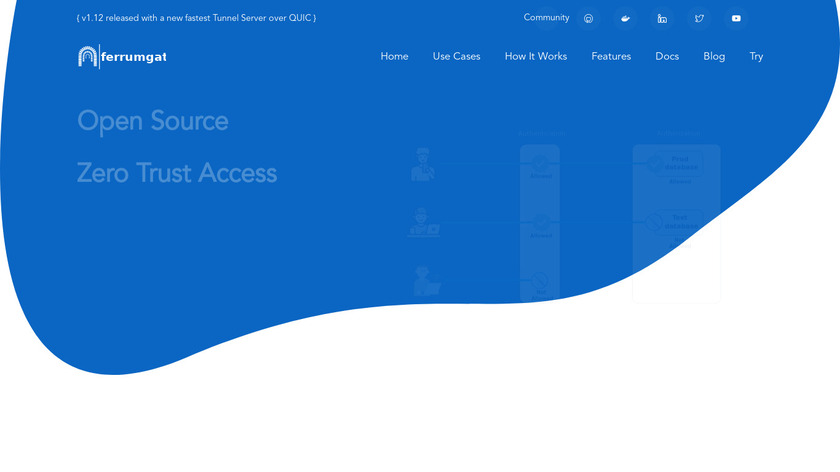Click the v1.12 release announcement text
Image resolution: width=840 pixels, height=472 pixels.
(197, 18)
